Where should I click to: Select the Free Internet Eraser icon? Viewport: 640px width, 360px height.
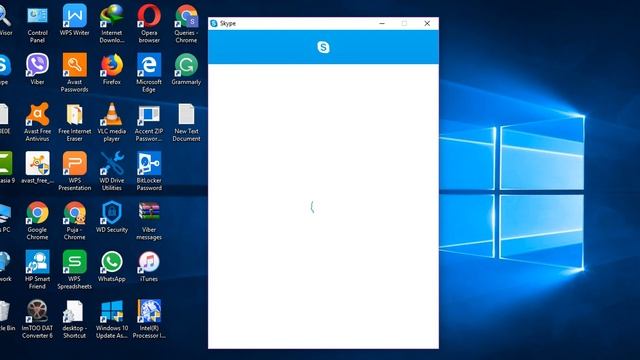tap(75, 115)
